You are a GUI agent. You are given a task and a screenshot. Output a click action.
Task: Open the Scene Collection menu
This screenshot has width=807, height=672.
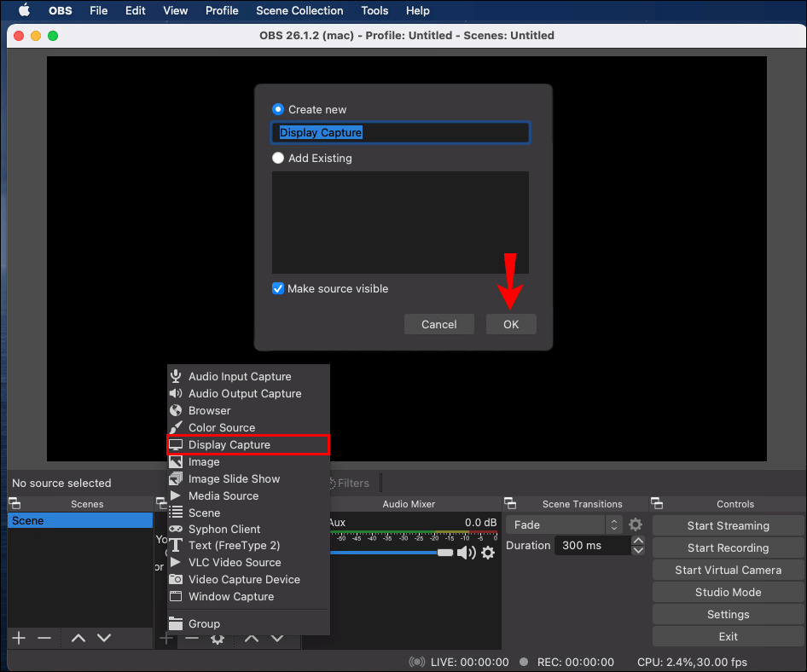click(x=299, y=11)
